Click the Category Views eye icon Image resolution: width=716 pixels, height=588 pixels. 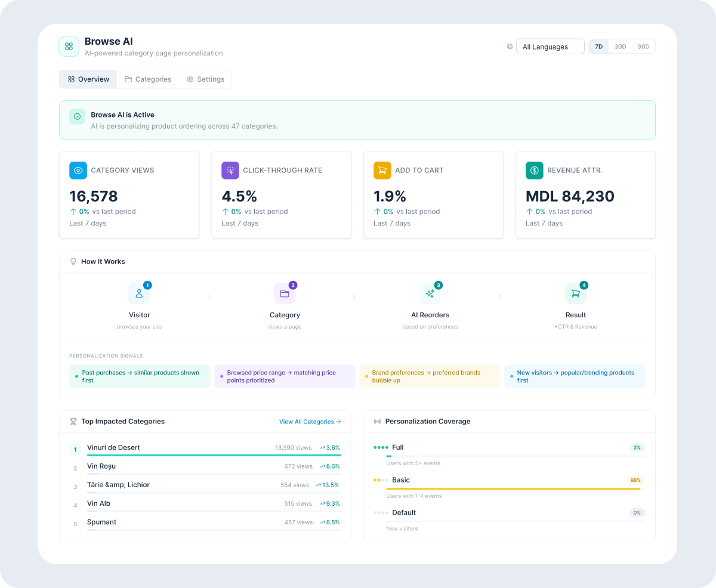[78, 171]
